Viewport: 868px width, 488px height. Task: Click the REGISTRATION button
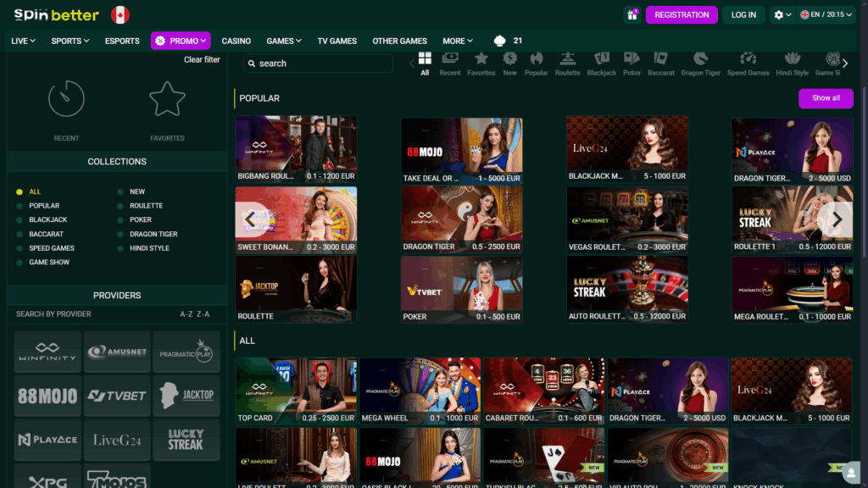pos(682,15)
